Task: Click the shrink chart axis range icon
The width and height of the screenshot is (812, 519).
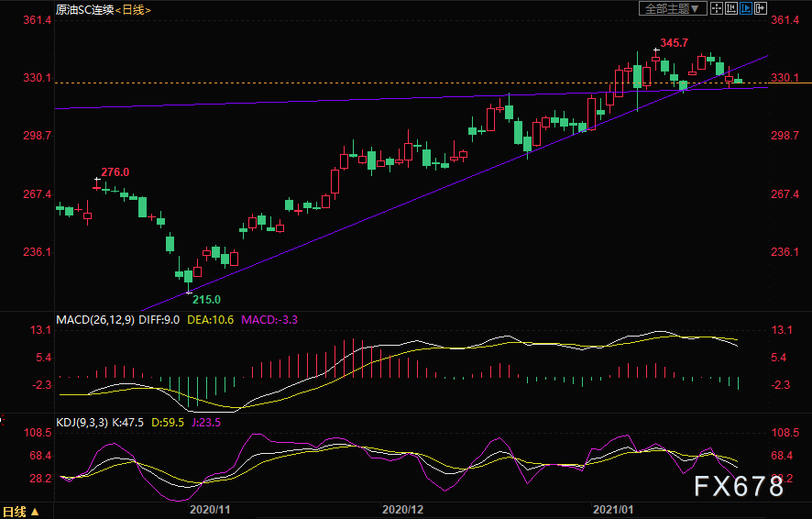Action: 731,8
